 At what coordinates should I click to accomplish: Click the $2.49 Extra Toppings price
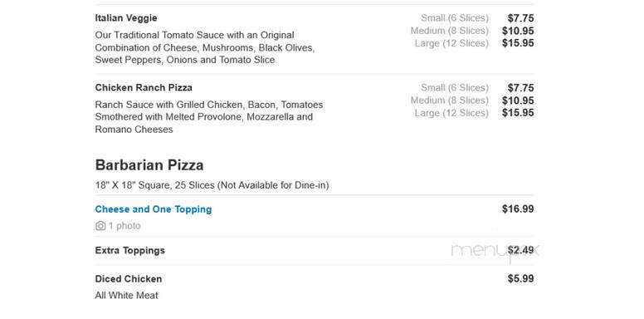pos(521,250)
